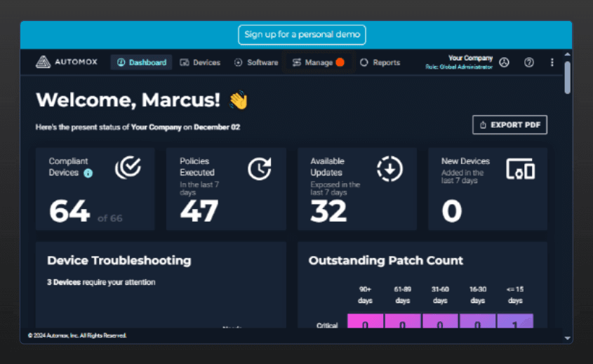The image size is (593, 364).
Task: Click the of 66 total devices text
Action: click(110, 218)
